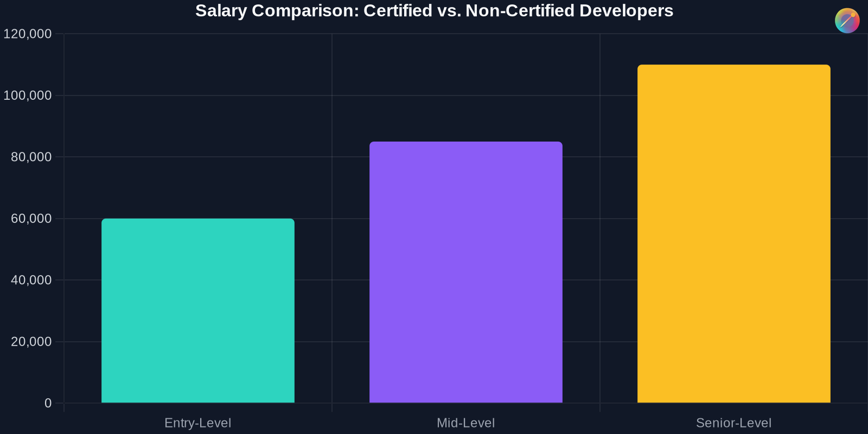Viewport: 868px width, 434px height.
Task: Select the purple Mid-Level bar
Action: 466,272
